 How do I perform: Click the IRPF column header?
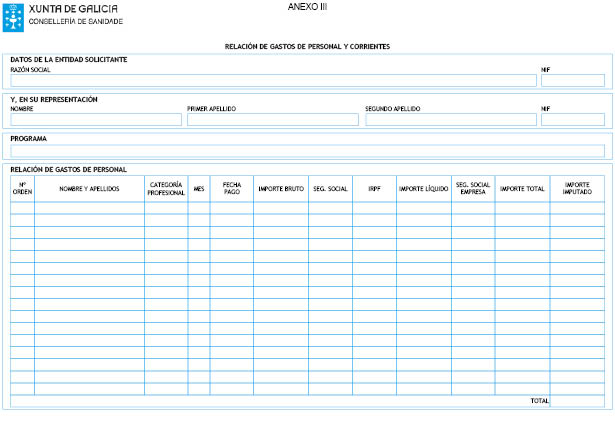374,188
